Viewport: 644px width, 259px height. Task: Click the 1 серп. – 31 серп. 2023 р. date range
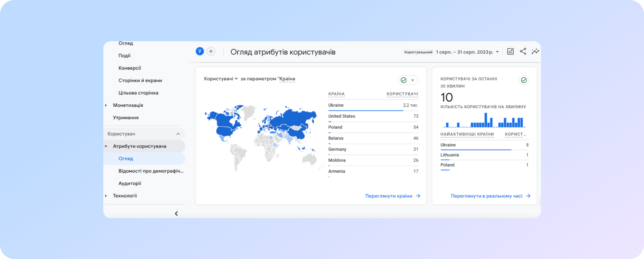coord(465,52)
